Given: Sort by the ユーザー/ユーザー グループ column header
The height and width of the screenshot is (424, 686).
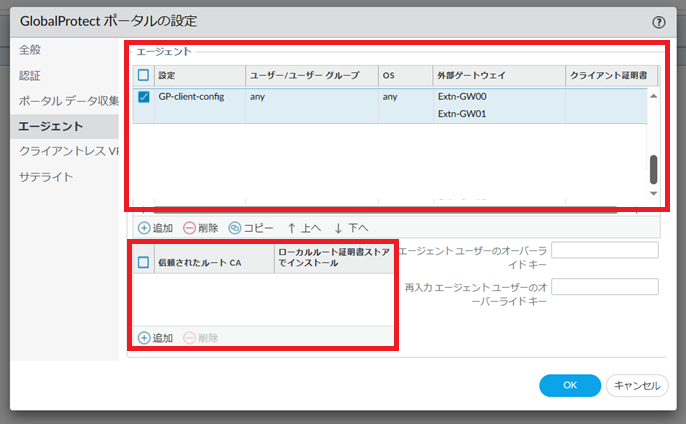Looking at the screenshot, I should click(312, 76).
